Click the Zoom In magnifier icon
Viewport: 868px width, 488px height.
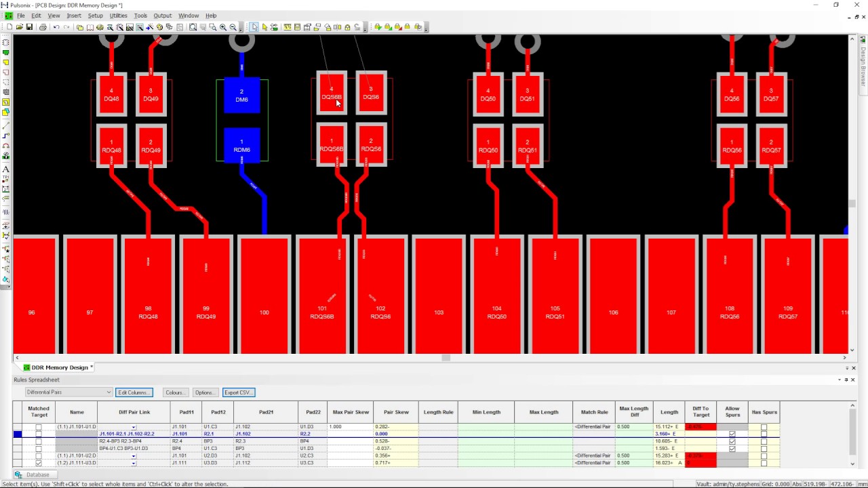click(222, 27)
